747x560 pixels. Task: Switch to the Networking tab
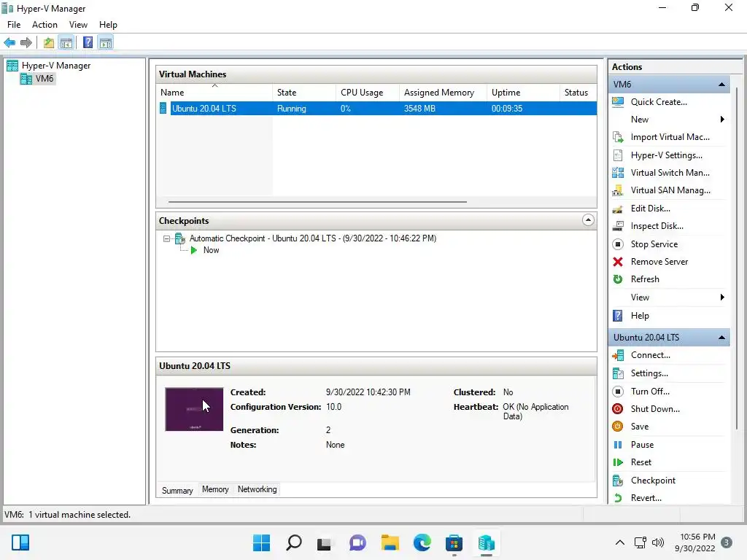(258, 489)
